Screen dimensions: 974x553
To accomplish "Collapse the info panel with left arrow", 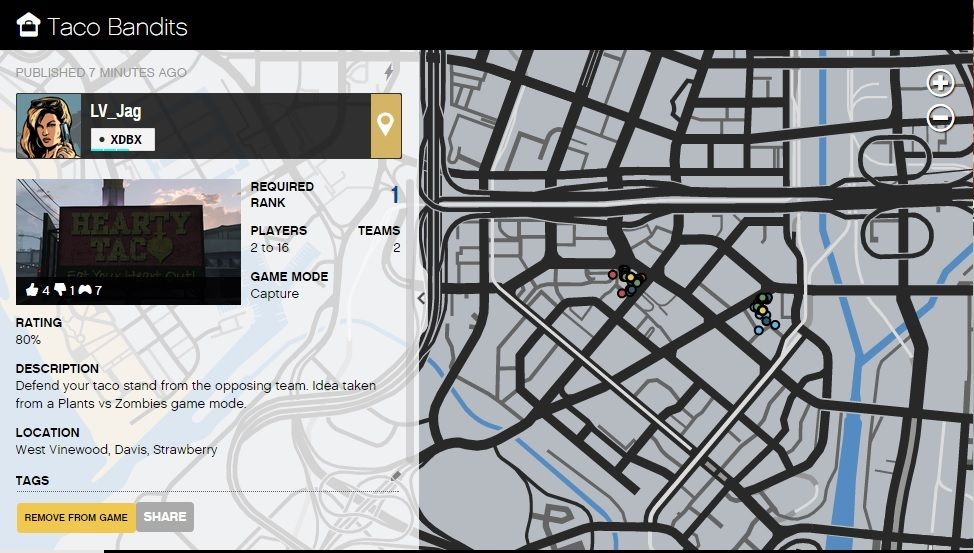I will click(421, 298).
